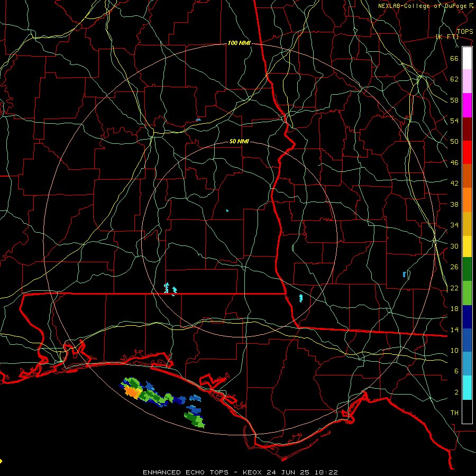Screen dimensions: 476x476
Task: Click the light green legend swatch
Action: (467, 293)
